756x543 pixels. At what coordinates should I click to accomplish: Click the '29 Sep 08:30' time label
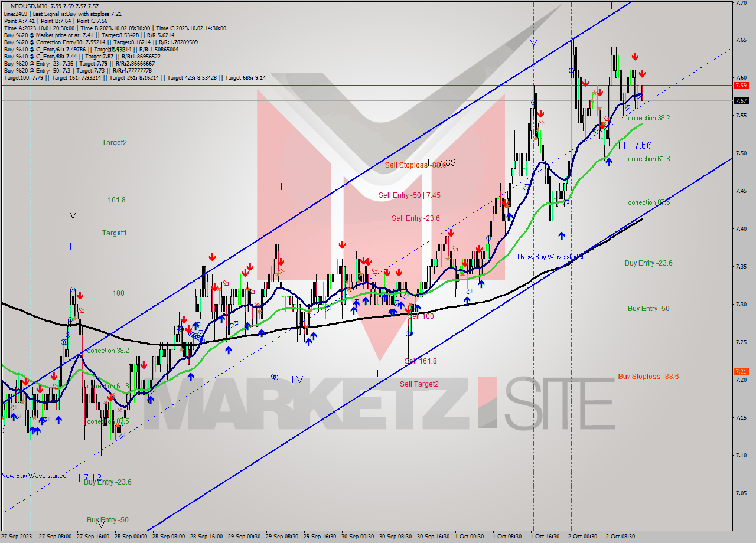[x=282, y=537]
